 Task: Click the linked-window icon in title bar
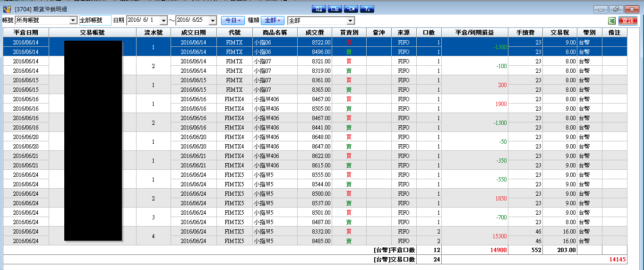coord(335,9)
